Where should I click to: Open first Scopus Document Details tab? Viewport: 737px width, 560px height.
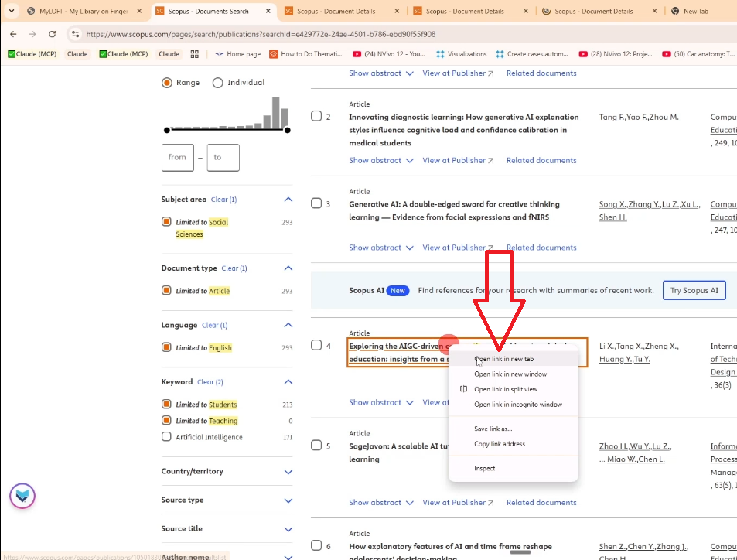tap(336, 11)
